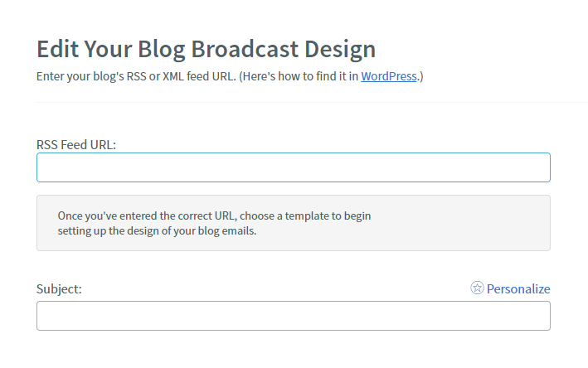
Task: Click 'XML feed URL' phrase in the subtitle
Action: click(199, 76)
